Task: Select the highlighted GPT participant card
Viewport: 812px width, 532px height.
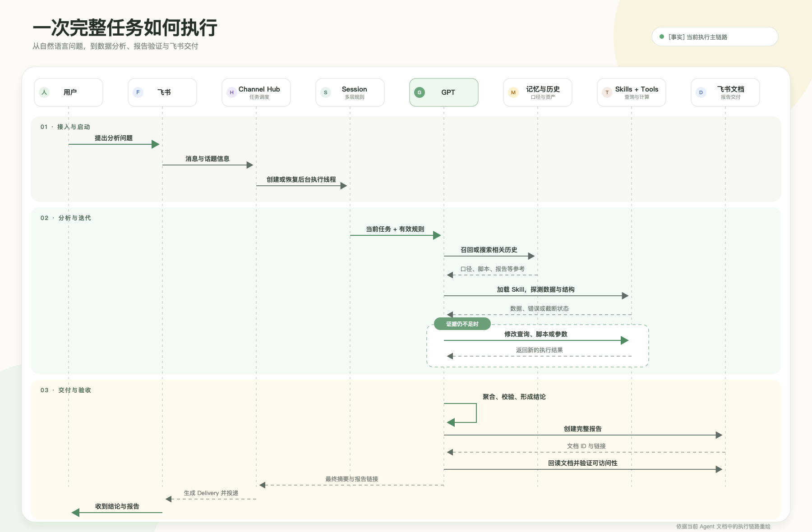Action: [444, 92]
